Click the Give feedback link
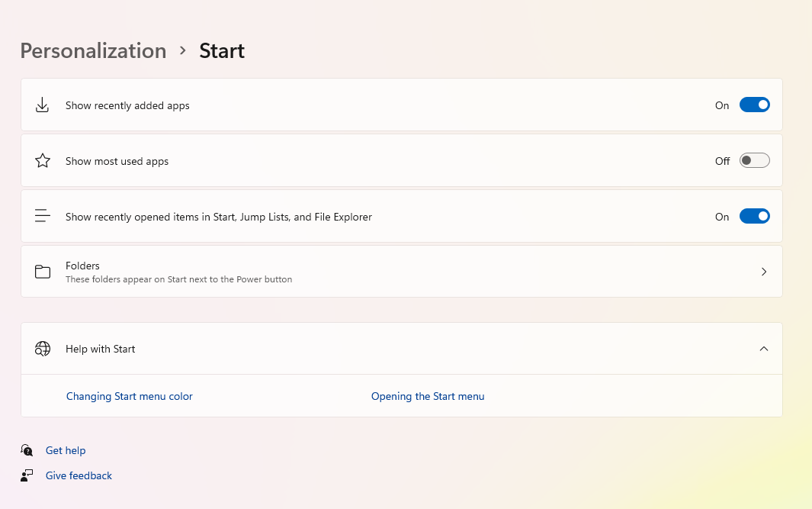 click(x=79, y=476)
